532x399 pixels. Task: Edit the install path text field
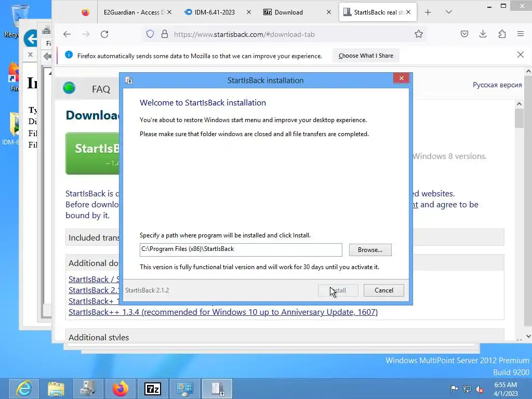pos(241,249)
